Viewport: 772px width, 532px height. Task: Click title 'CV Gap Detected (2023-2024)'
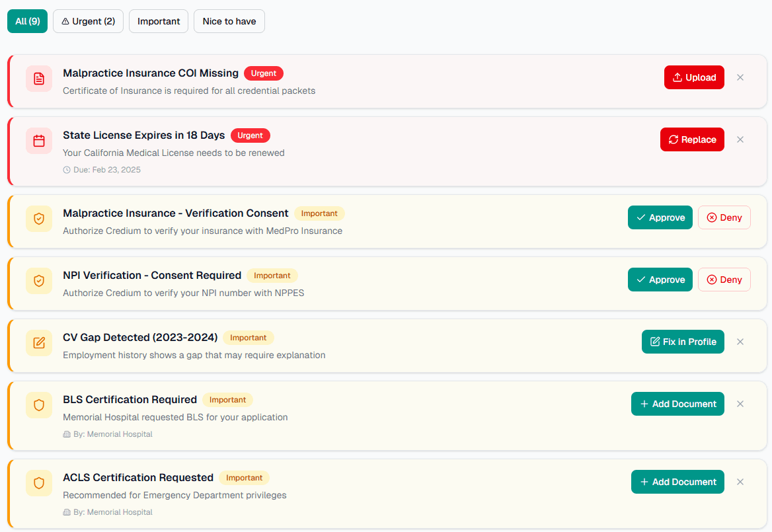pyautogui.click(x=140, y=337)
